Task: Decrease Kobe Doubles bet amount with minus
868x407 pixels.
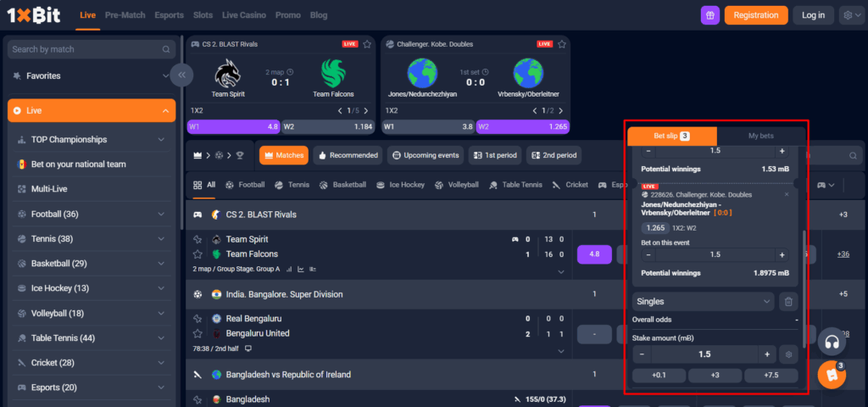Action: point(648,254)
